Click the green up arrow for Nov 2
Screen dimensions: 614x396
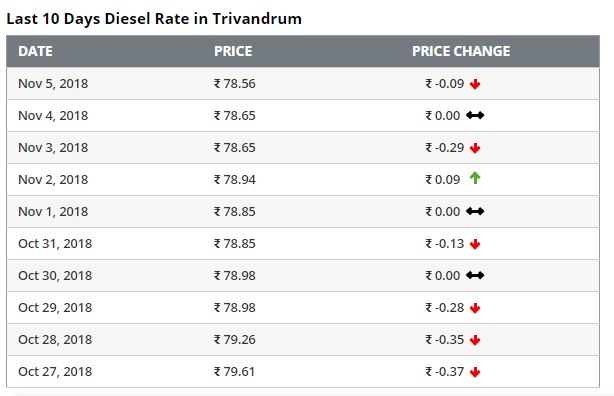click(x=475, y=178)
